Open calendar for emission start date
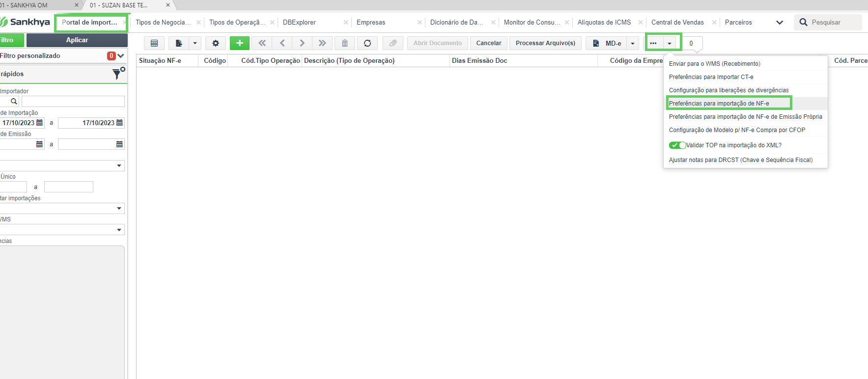Image resolution: width=868 pixels, height=379 pixels. pos(40,144)
